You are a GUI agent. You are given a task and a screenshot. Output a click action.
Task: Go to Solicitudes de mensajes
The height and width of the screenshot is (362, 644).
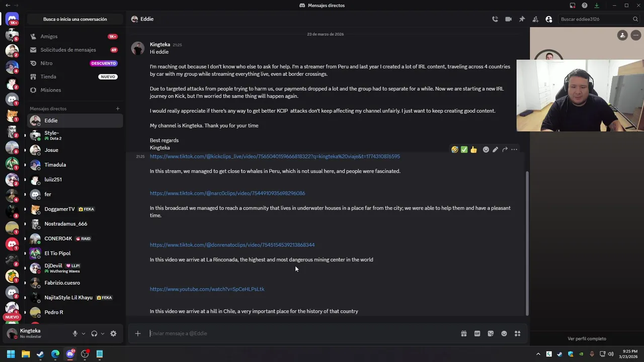[x=68, y=50]
